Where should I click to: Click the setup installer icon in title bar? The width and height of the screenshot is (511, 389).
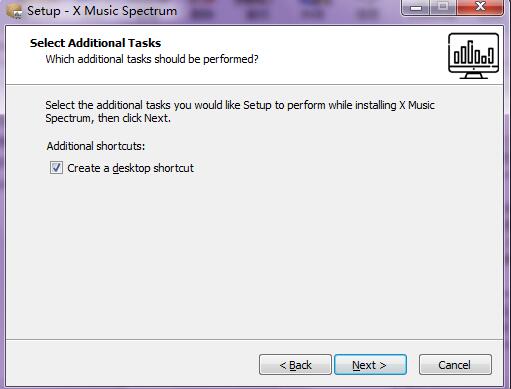[x=15, y=11]
